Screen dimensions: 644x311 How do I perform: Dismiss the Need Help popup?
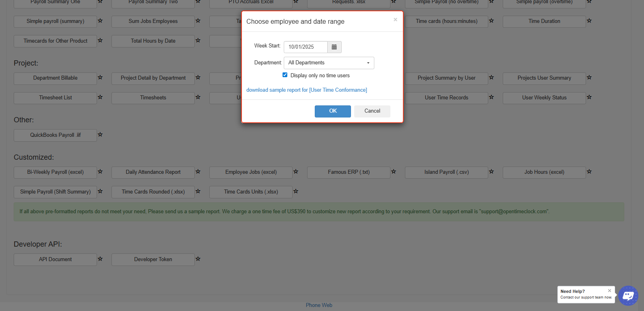(609, 290)
